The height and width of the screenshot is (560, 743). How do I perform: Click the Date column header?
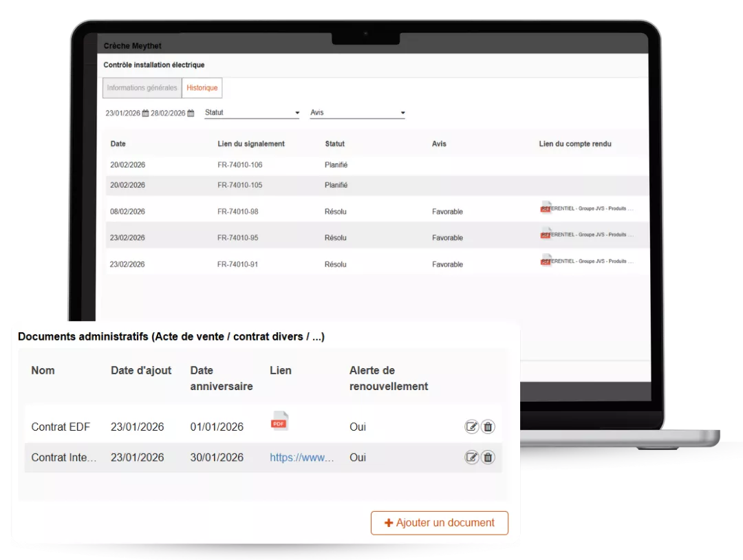point(118,144)
